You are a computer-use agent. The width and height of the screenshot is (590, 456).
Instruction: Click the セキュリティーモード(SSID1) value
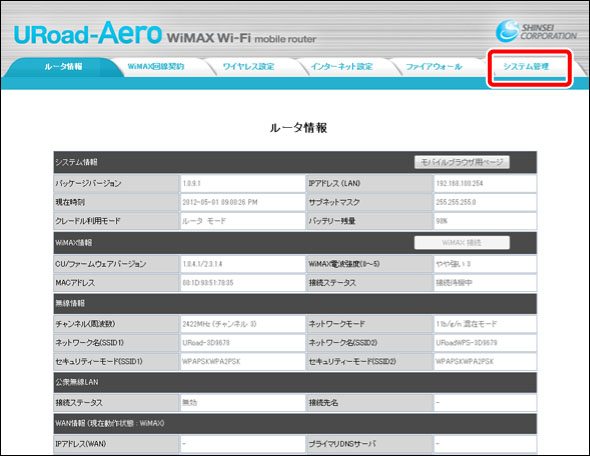coord(211,362)
